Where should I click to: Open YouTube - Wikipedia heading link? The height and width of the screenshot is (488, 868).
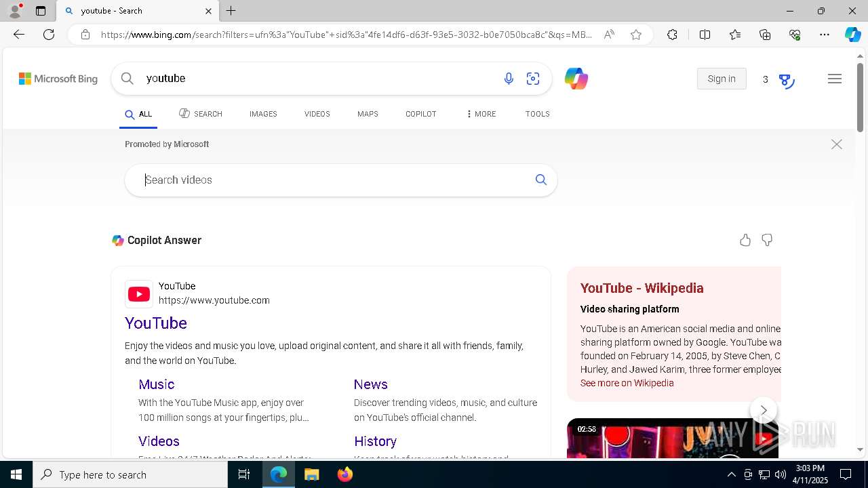click(x=642, y=288)
